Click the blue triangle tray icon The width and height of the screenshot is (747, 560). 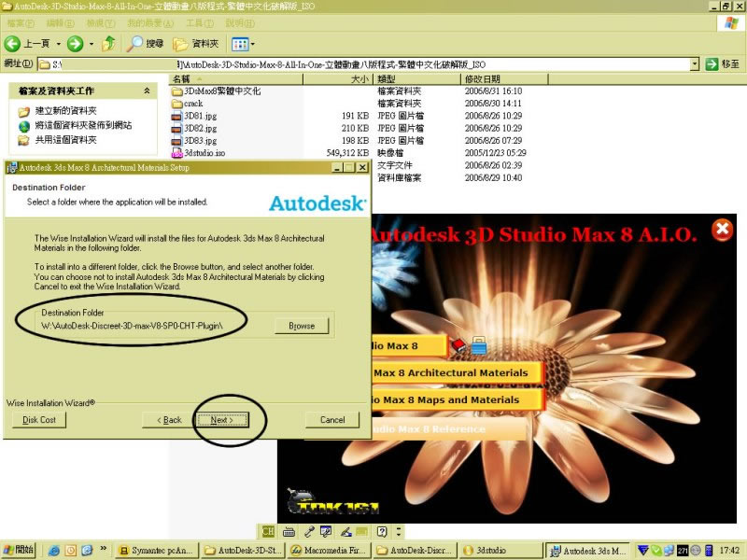pos(643,550)
